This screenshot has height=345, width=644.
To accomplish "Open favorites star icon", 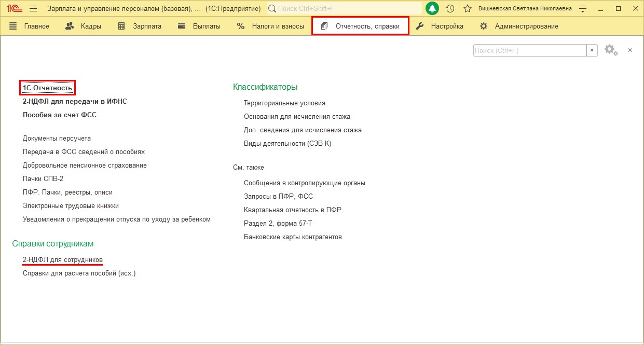I will pos(468,9).
